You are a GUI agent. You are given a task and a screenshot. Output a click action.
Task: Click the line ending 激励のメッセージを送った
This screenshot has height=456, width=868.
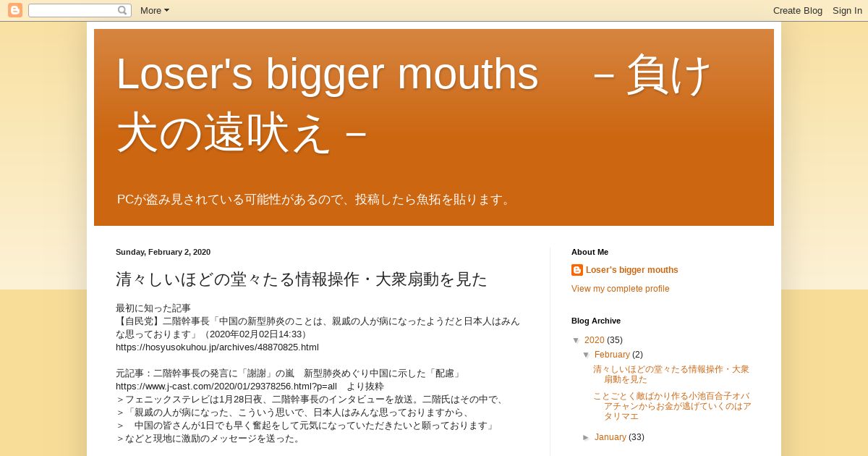tap(209, 439)
